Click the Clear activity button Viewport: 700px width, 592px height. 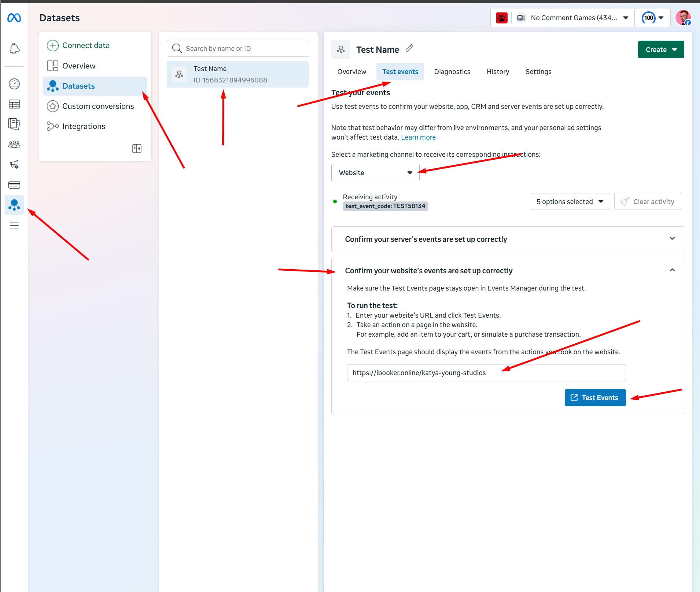coord(648,201)
